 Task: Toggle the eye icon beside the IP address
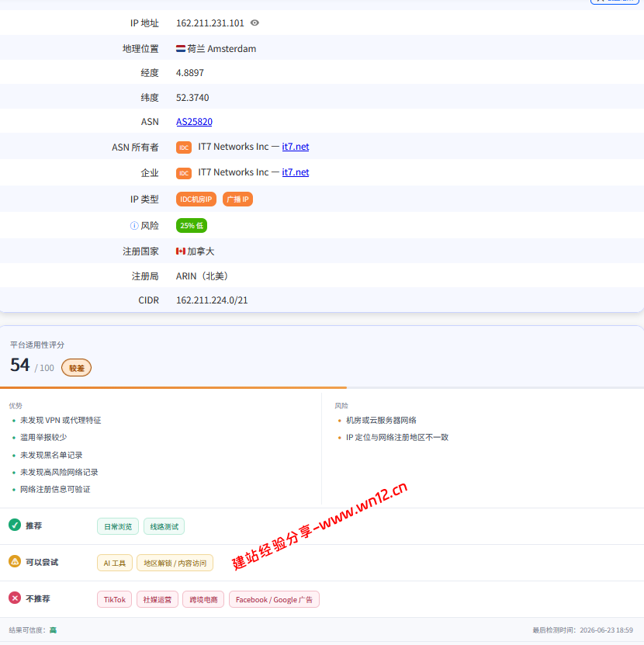tap(254, 23)
